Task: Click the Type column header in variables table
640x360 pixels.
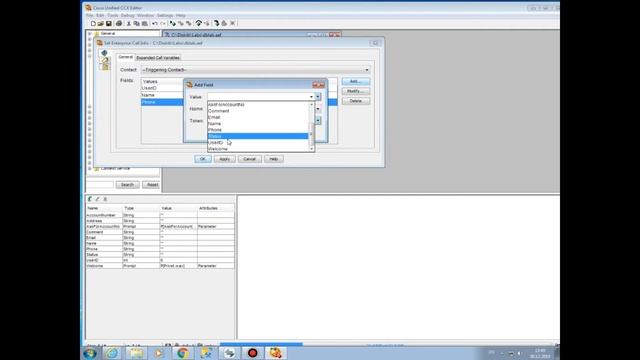Action: 141,209
